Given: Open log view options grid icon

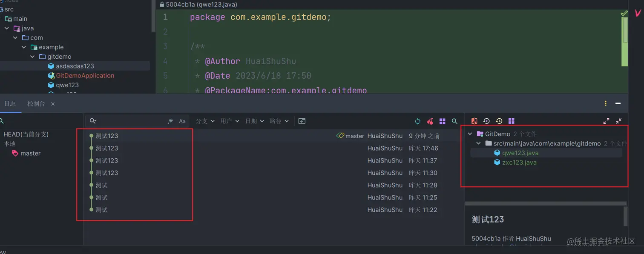Looking at the screenshot, I should (443, 121).
